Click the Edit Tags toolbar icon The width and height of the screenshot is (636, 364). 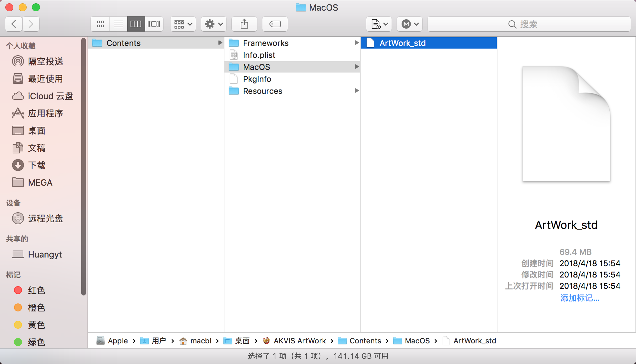(275, 24)
